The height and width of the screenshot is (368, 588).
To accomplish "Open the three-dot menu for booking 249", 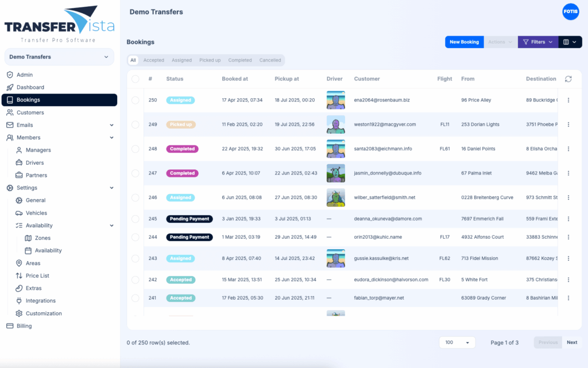I will pos(568,124).
